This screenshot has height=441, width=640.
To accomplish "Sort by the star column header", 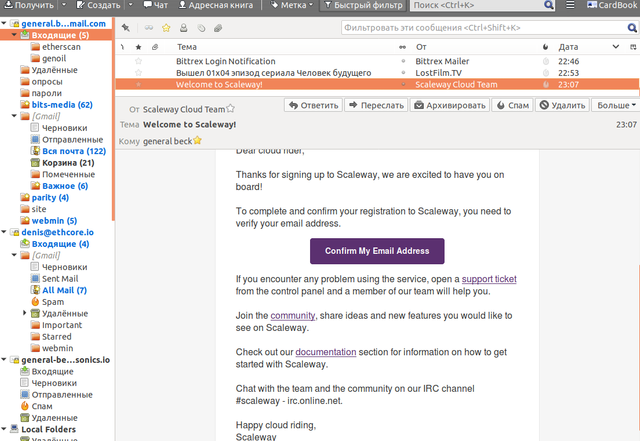I will click(x=138, y=47).
